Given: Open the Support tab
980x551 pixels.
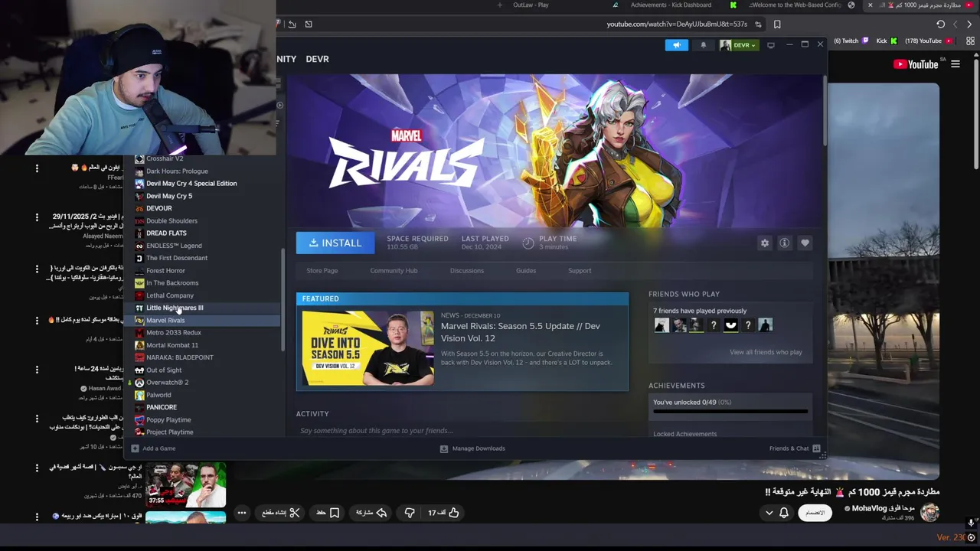Looking at the screenshot, I should coord(580,270).
